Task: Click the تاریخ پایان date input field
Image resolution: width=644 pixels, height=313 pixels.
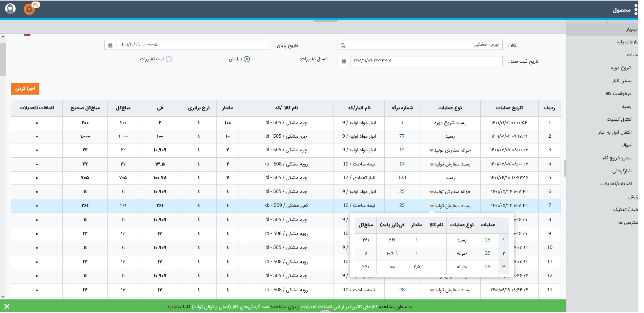Action: [x=193, y=45]
